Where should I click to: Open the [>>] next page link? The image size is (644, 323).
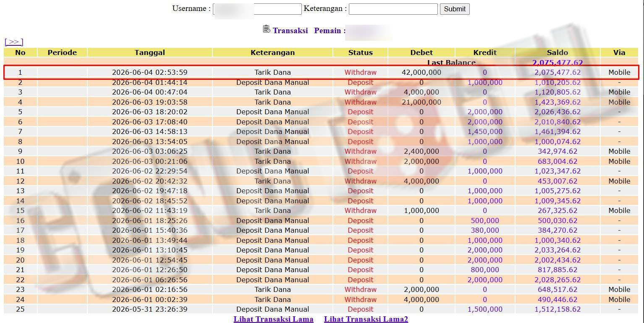[14, 42]
